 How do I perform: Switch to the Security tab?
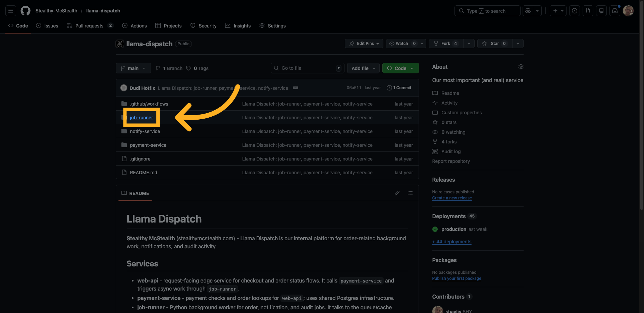click(203, 26)
